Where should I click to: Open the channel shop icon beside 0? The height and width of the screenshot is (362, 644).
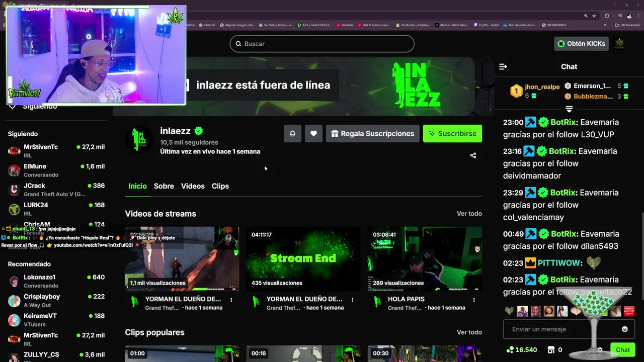click(551, 349)
